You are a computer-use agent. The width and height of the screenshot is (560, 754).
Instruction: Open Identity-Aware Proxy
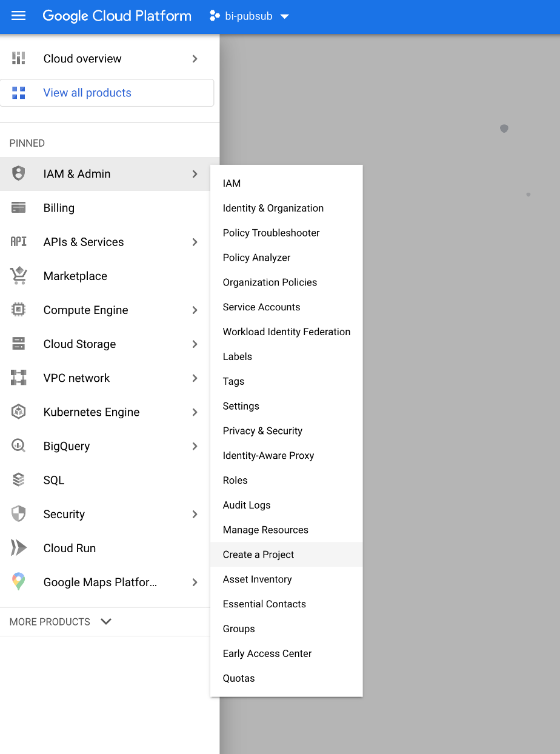point(286,455)
